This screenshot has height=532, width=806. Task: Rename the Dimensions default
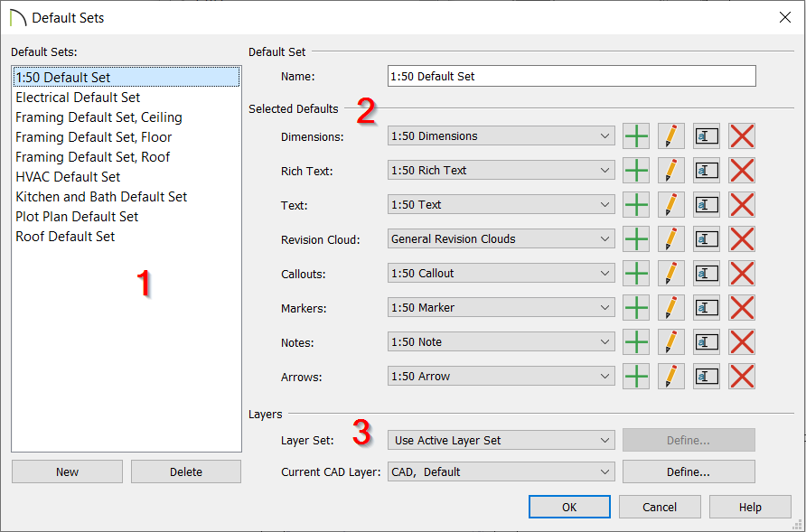click(x=707, y=136)
